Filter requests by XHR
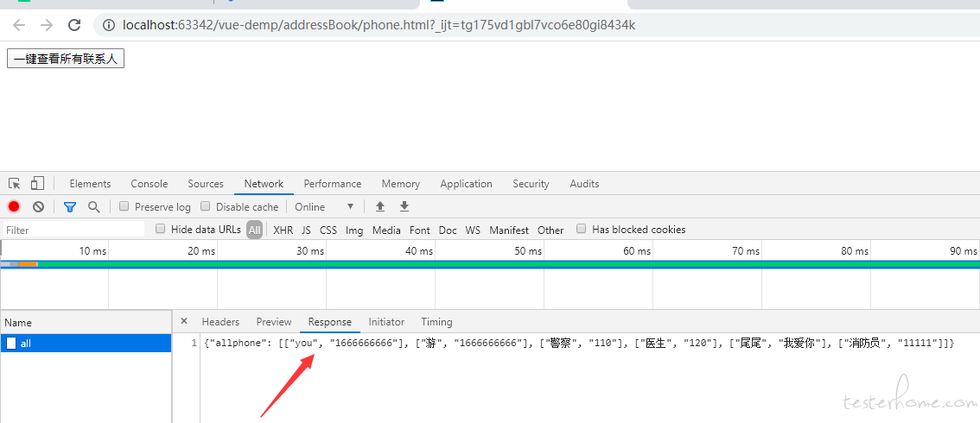Image resolution: width=980 pixels, height=423 pixels. 283,230
